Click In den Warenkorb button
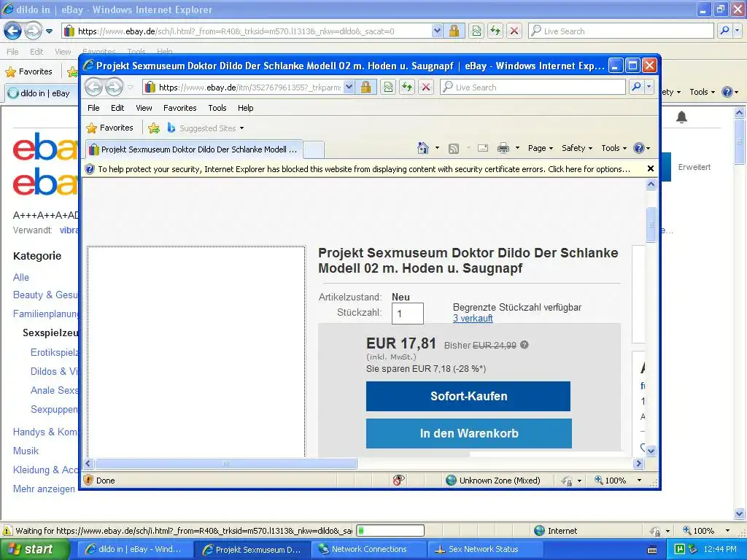Viewport: 747px width, 560px height. point(469,433)
